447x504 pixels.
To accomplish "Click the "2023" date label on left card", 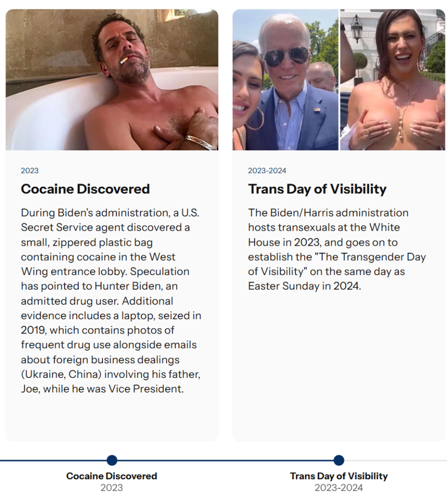I will pyautogui.click(x=29, y=171).
